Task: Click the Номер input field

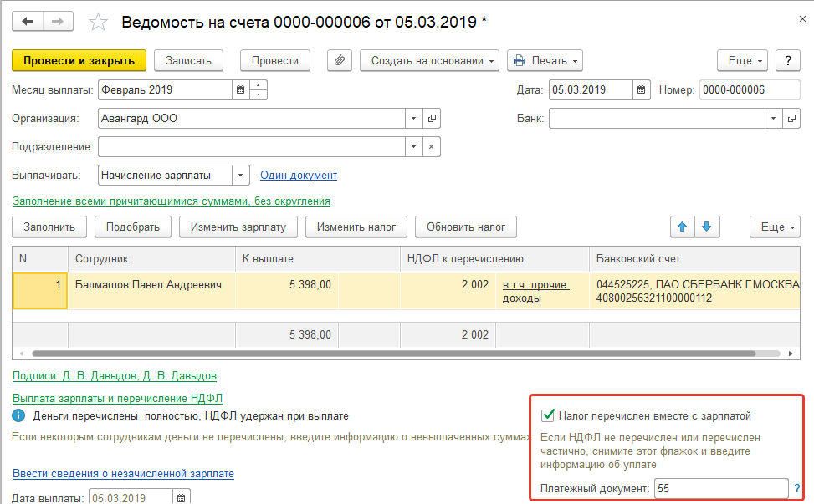Action: 750,89
